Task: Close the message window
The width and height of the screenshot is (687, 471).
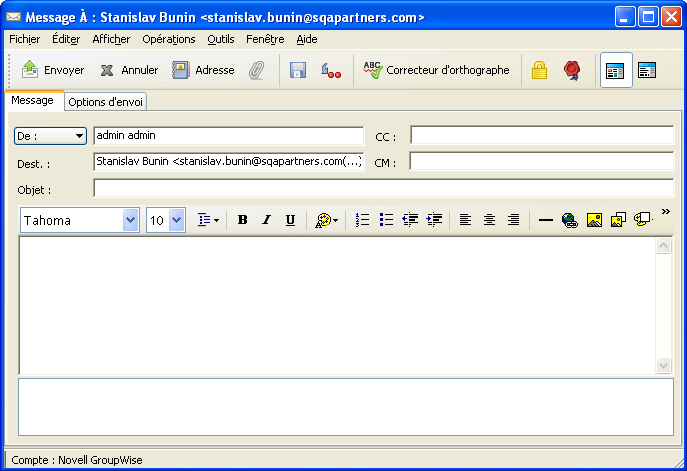Action: click(x=672, y=17)
